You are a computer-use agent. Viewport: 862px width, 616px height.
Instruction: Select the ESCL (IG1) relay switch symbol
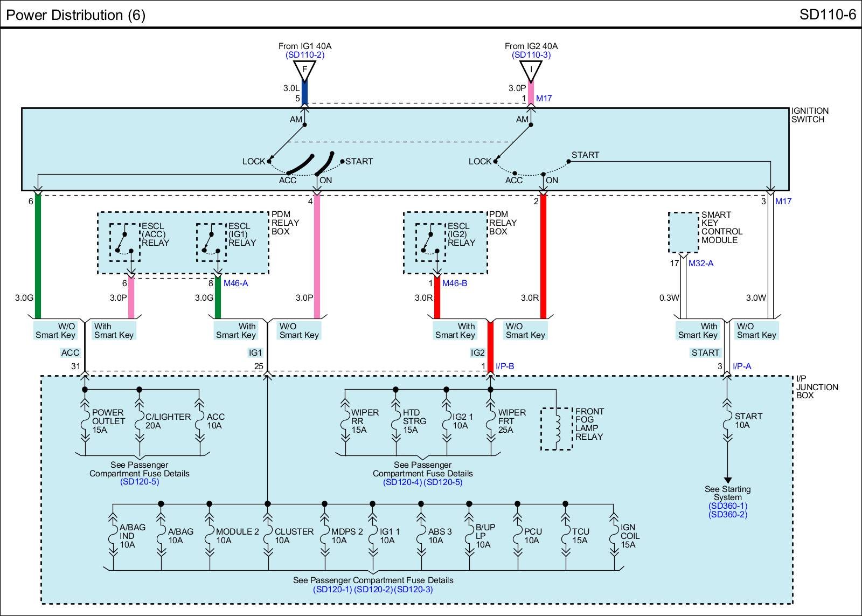tap(211, 243)
